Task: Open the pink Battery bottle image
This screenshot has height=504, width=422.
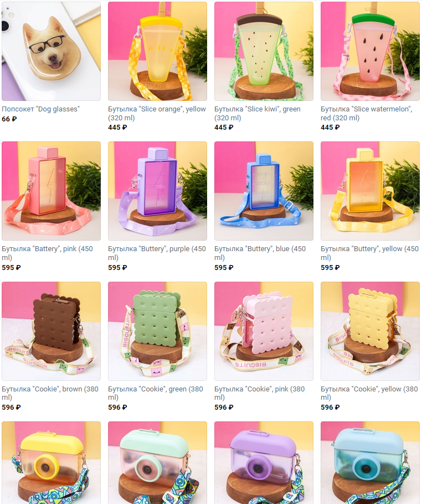Action: pos(51,191)
